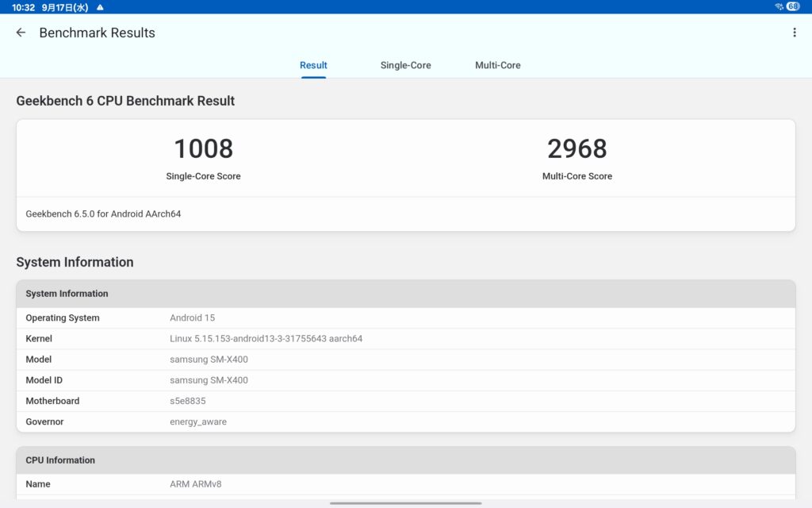Select the Motherboard row label
812x508 pixels.
point(52,401)
